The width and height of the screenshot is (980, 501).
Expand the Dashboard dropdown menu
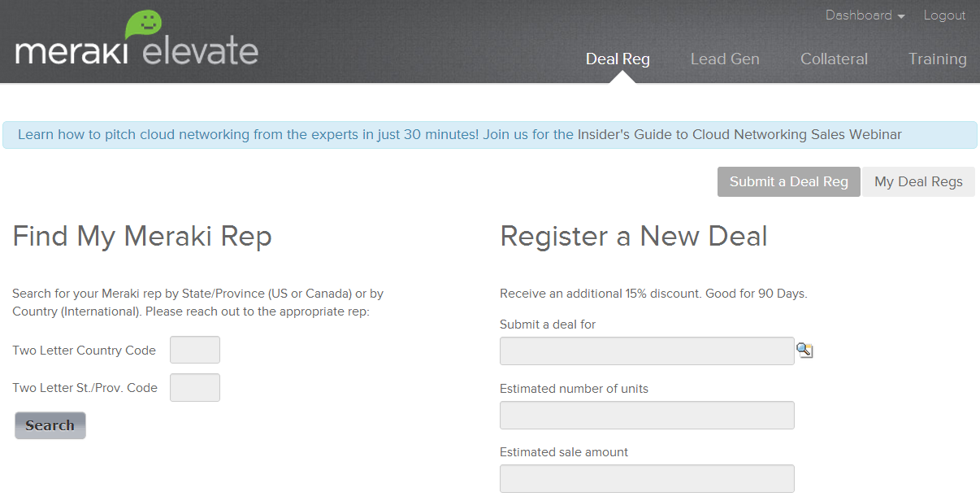[x=865, y=15]
